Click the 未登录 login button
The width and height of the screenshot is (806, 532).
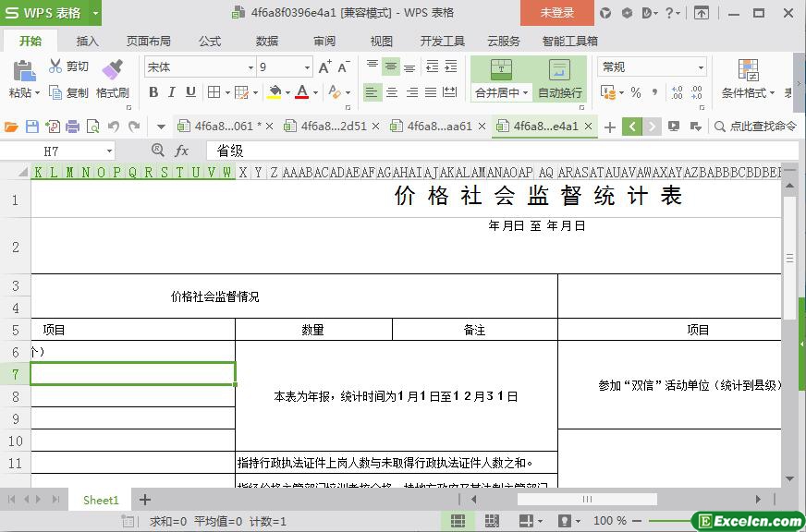(x=556, y=13)
